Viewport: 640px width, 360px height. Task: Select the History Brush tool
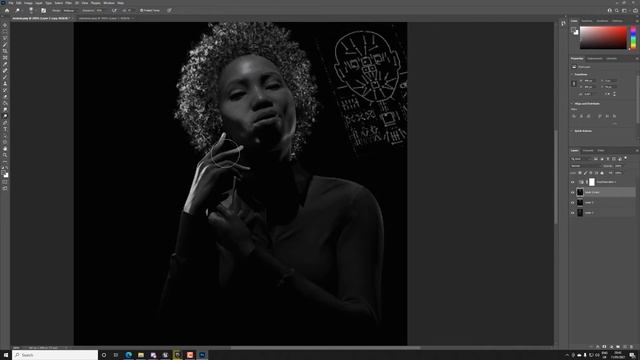[x=5, y=90]
